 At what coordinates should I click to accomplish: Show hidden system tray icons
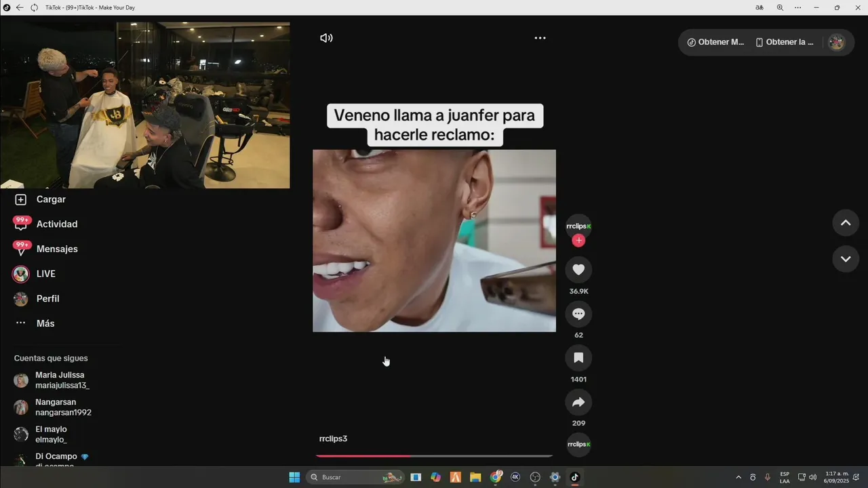(x=738, y=477)
